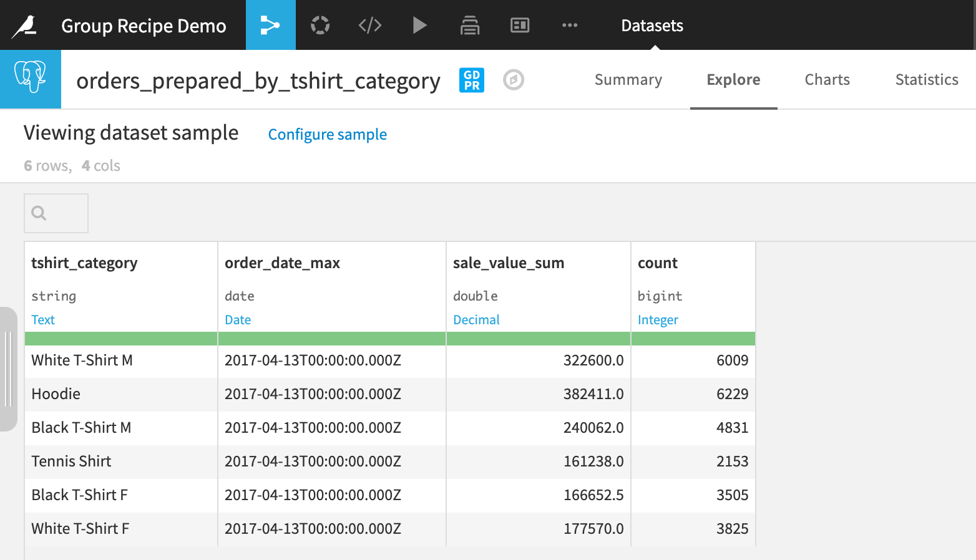976x560 pixels.
Task: Open the recipes stack icon
Action: point(469,25)
